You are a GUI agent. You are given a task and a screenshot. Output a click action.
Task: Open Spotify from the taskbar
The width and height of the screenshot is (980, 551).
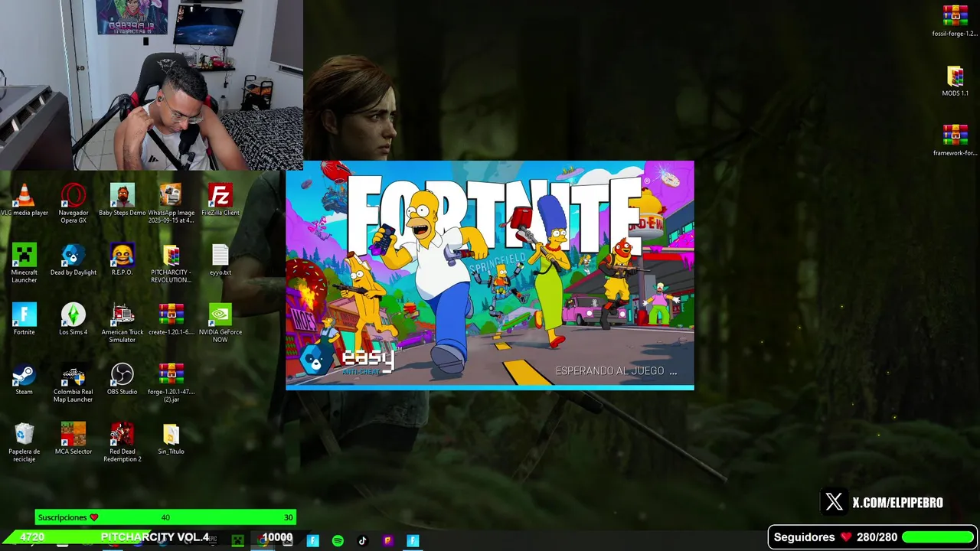pyautogui.click(x=338, y=541)
